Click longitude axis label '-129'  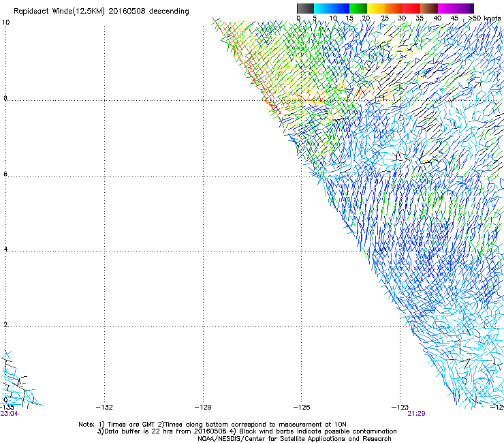[203, 408]
